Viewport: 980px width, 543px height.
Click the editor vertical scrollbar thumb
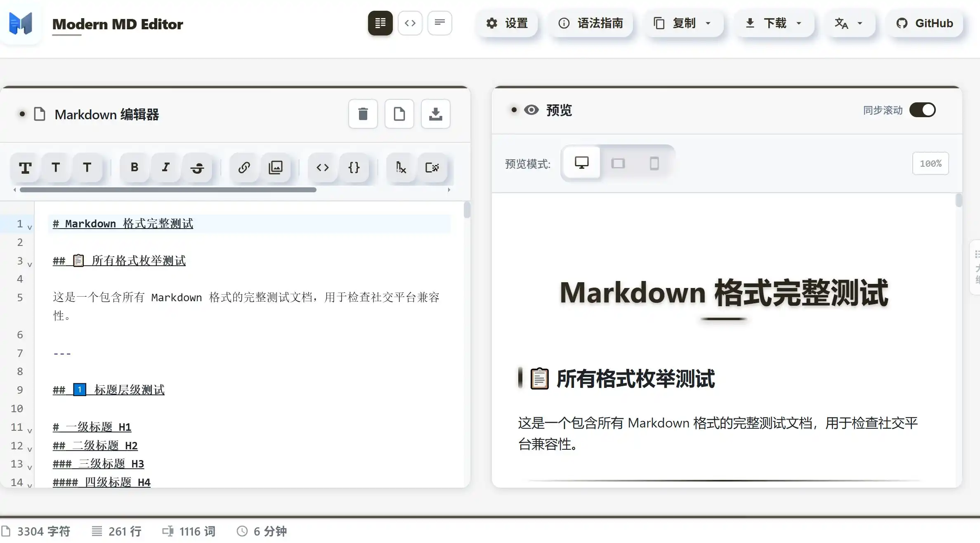pyautogui.click(x=467, y=210)
